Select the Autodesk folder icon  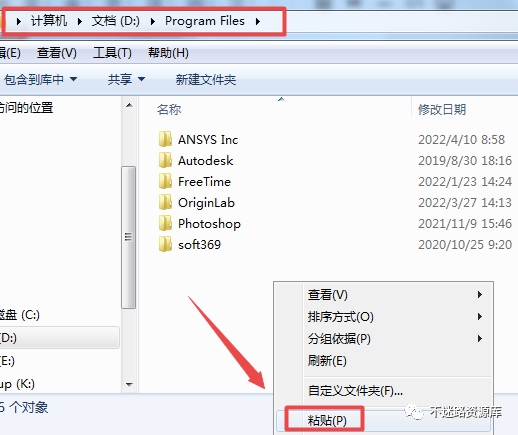coord(165,160)
